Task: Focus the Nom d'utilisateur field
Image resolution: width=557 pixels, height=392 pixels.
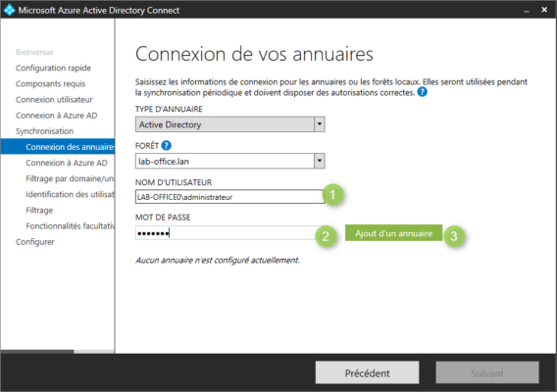Action: (229, 197)
